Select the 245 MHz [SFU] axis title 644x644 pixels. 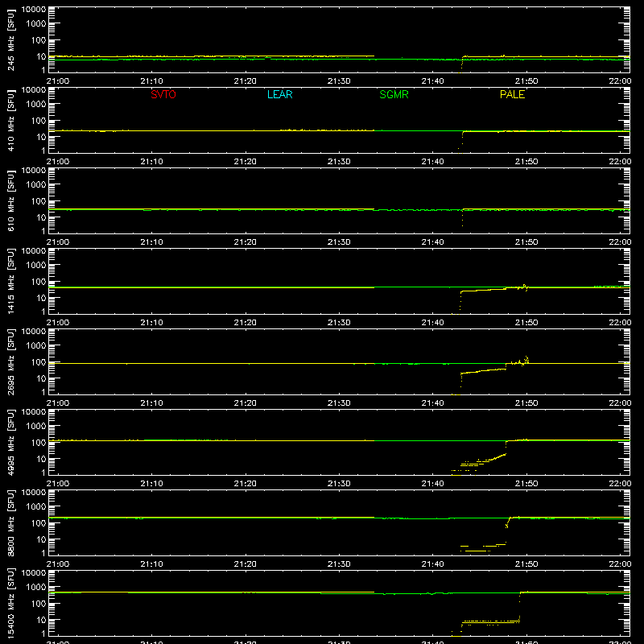click(x=10, y=39)
